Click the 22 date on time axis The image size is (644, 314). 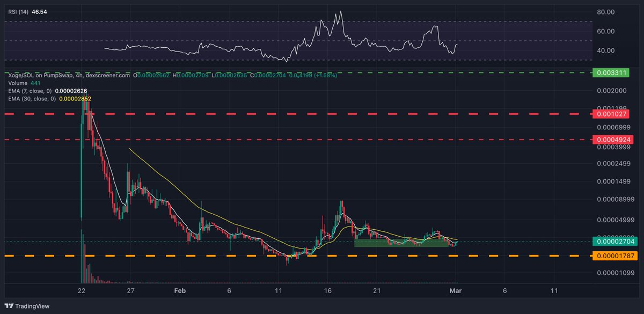point(82,290)
